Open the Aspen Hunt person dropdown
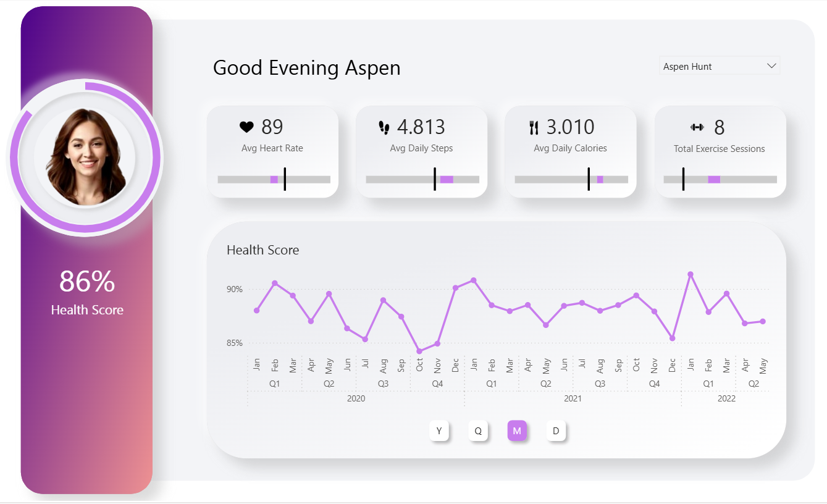 pos(712,66)
